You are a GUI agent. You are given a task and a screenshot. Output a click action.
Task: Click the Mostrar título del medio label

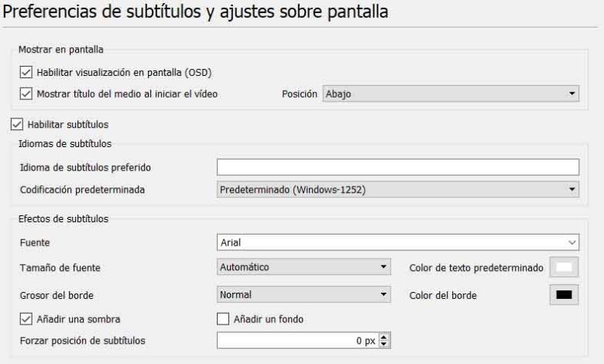(x=127, y=94)
